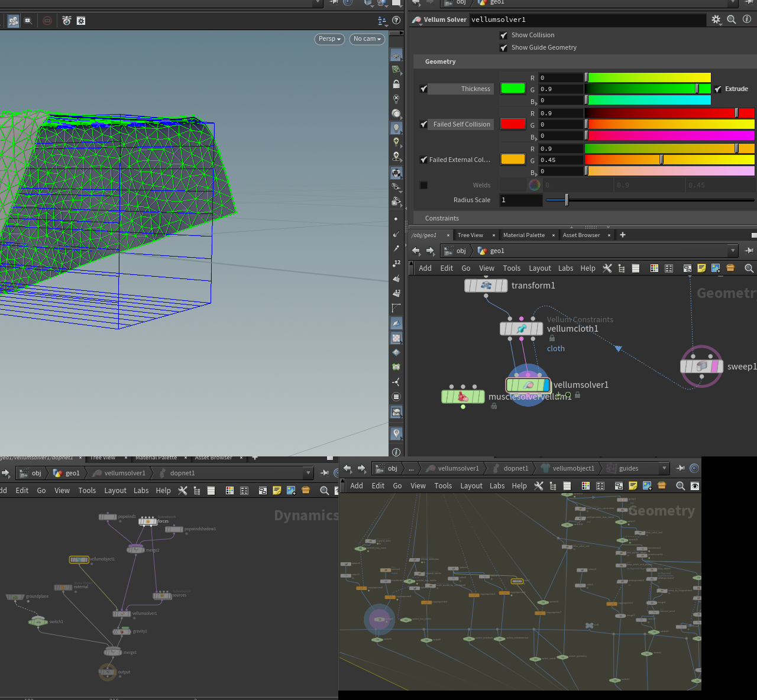Open the geo1 network tool wrench icon
The image size is (757, 700).
(x=607, y=268)
